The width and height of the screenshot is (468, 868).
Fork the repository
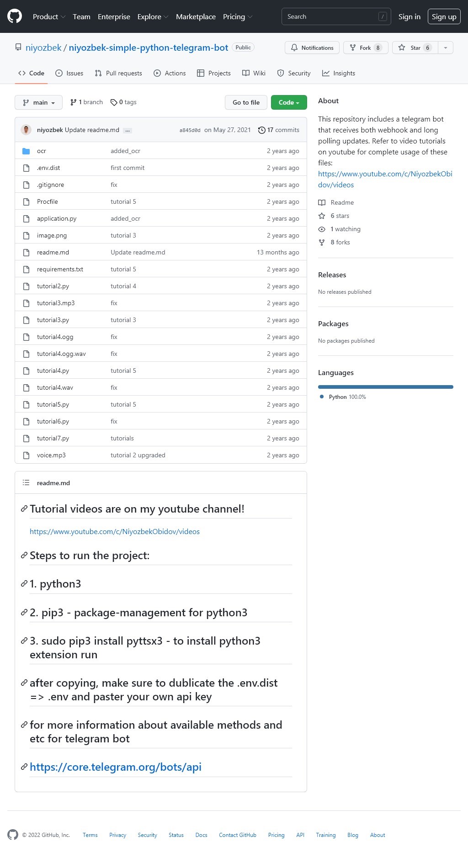(366, 48)
